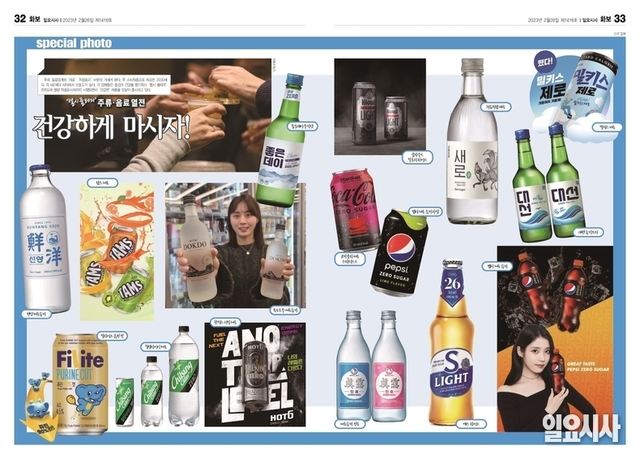Click the caption bubble beside the 새로 bottle
Screen dimensions: 640x459
click(x=496, y=107)
